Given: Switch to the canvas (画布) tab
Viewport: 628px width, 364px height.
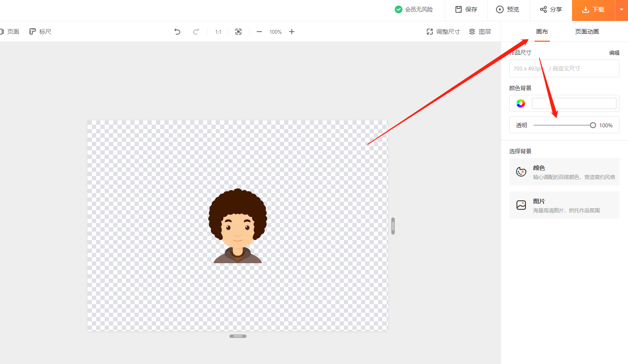Looking at the screenshot, I should pyautogui.click(x=542, y=32).
